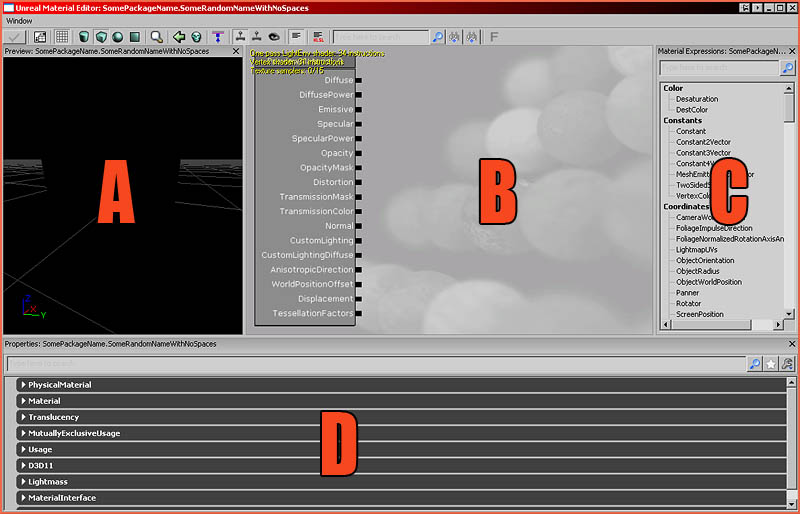Select the sphere preview primitive
Screen dimensions: 800x514
(118, 37)
